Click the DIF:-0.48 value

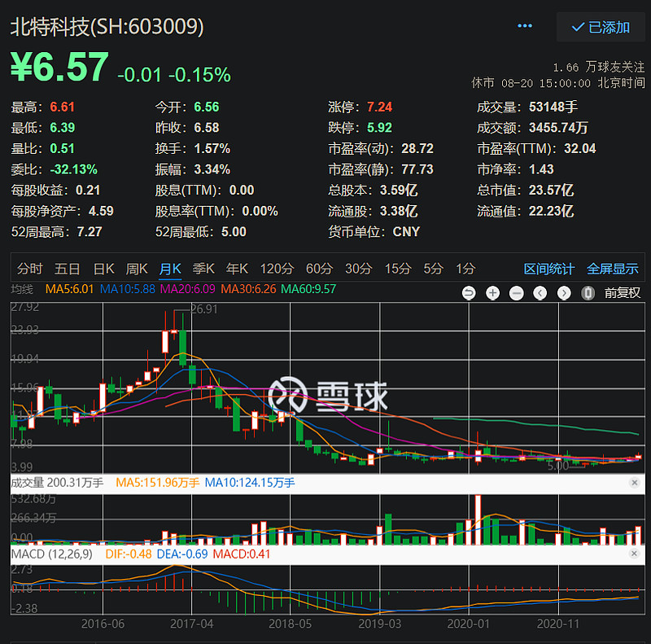tap(129, 554)
